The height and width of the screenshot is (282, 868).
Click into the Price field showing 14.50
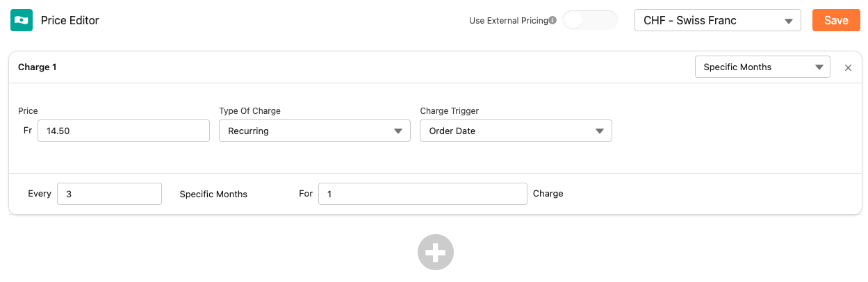point(123,131)
